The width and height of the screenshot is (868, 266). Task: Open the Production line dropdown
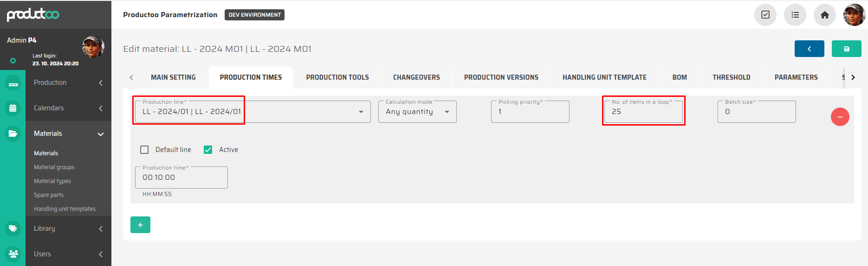pos(361,112)
